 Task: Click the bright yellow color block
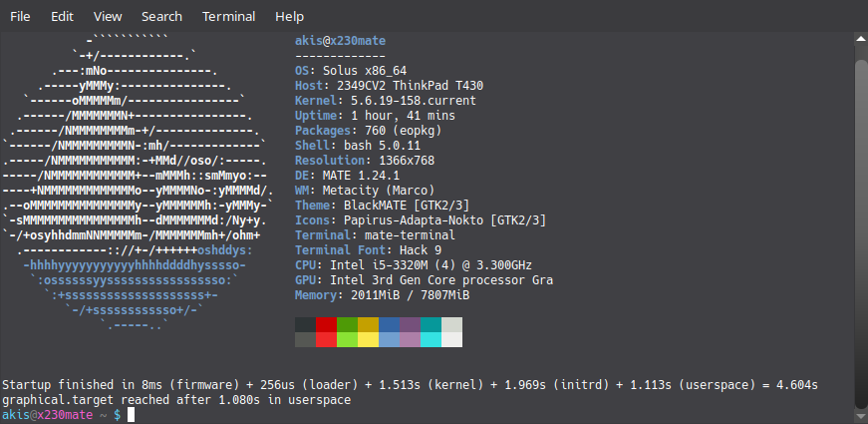pyautogui.click(x=368, y=340)
